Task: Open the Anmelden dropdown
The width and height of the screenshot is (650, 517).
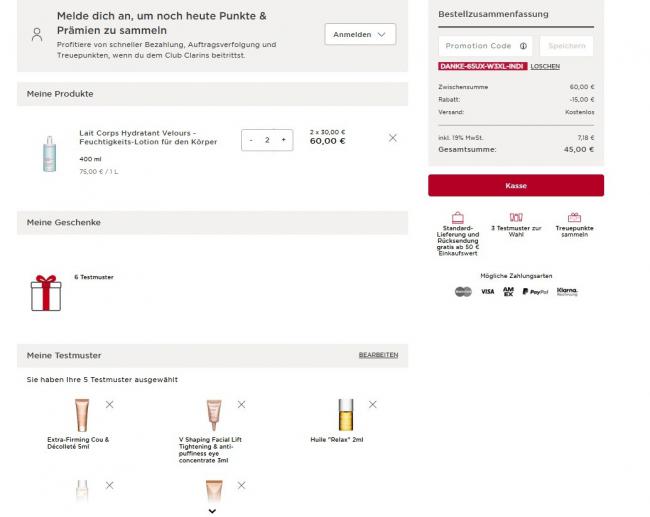Action: pos(360,35)
